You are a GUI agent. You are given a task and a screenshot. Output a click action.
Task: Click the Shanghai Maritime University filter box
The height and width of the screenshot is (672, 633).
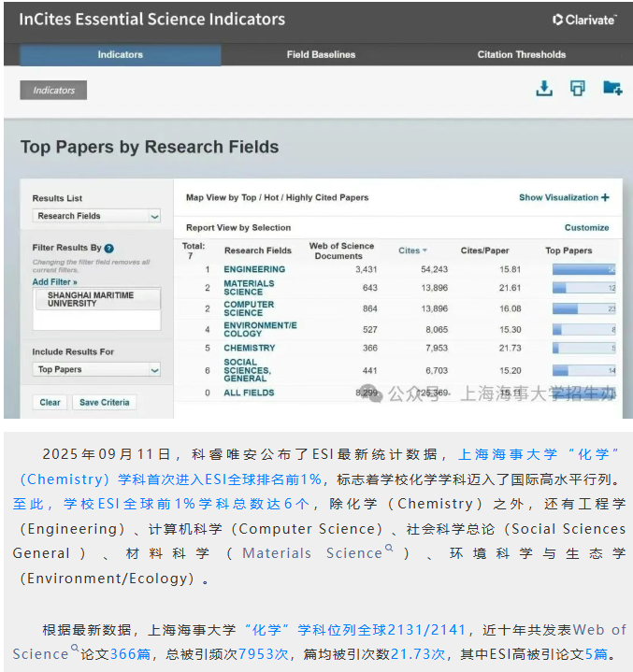click(96, 299)
